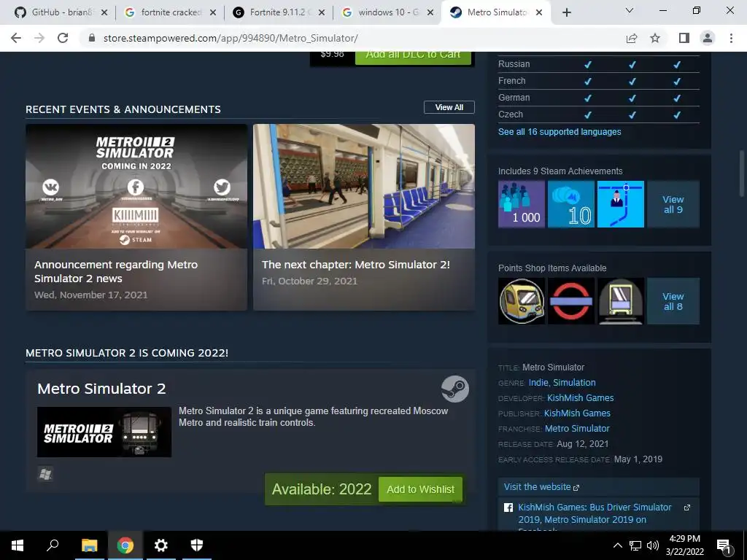Open KishMish Games Facebook link
This screenshot has width=747, height=560.
tap(595, 513)
